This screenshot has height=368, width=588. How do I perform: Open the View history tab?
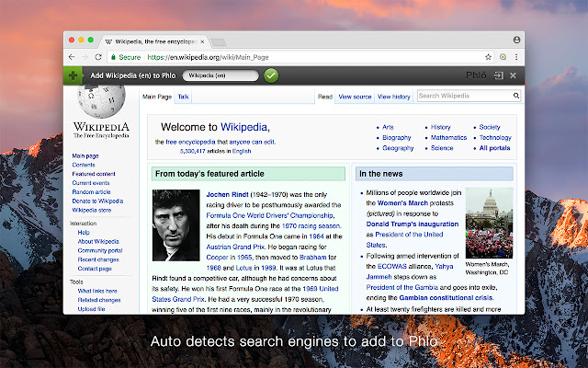pyautogui.click(x=394, y=97)
